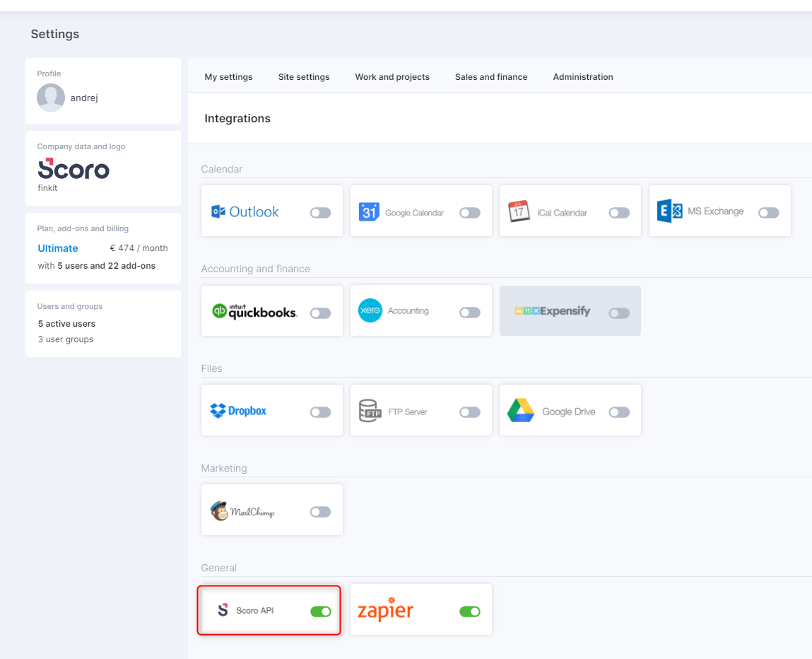Click the Settings page title
Viewport: 812px width, 659px height.
point(55,34)
